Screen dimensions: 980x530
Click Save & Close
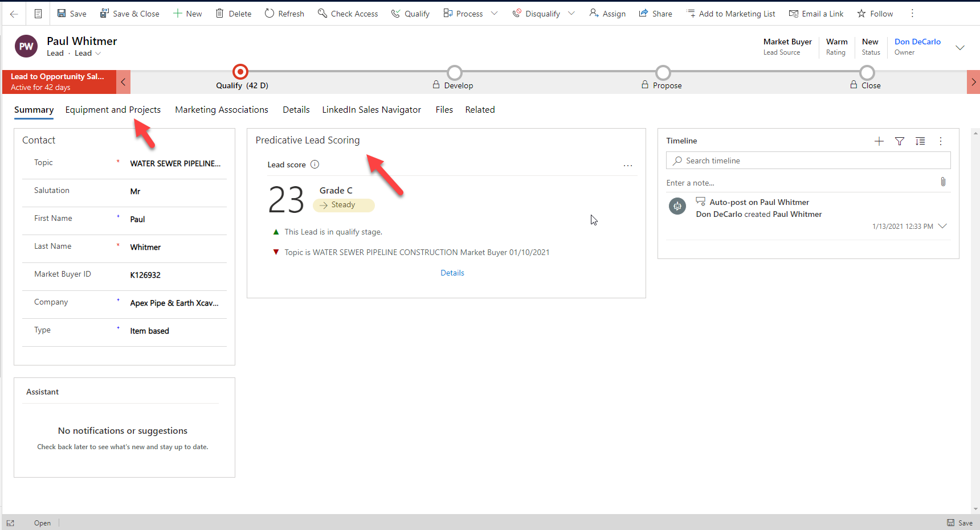(x=130, y=14)
